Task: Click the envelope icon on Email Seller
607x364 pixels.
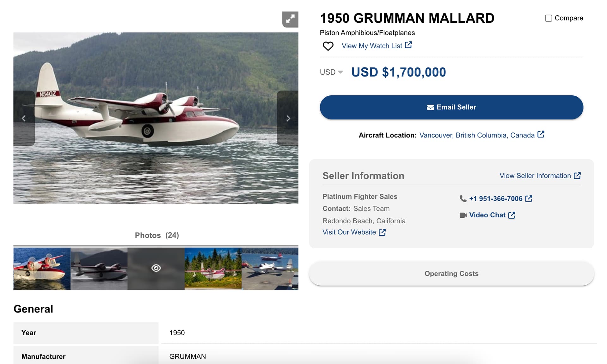Action: [430, 107]
